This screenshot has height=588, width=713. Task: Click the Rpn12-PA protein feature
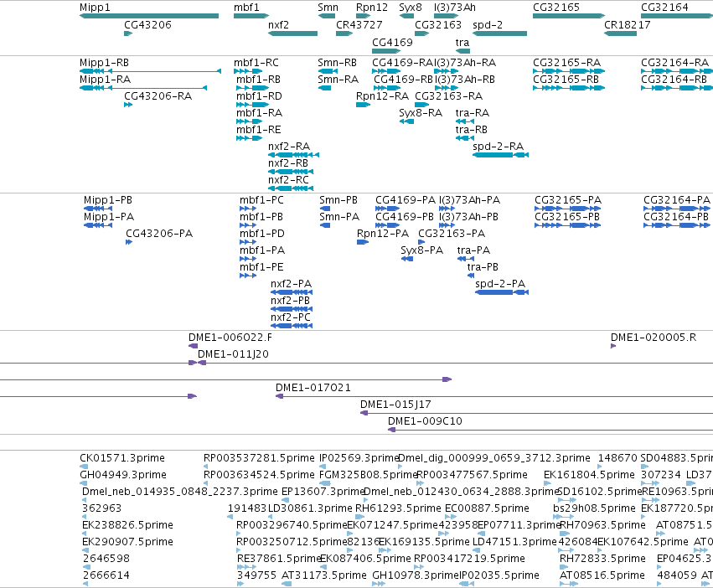(363, 242)
